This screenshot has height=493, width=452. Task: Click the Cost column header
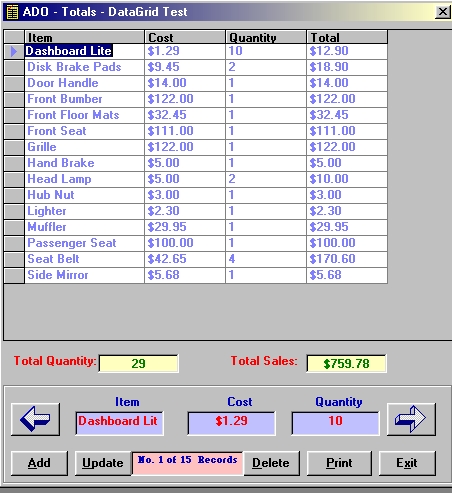pyautogui.click(x=185, y=37)
